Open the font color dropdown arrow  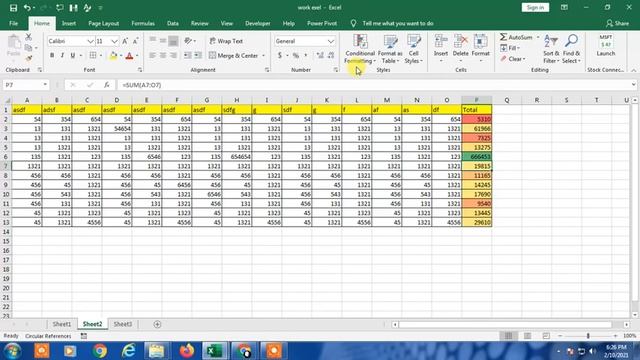[x=137, y=56]
